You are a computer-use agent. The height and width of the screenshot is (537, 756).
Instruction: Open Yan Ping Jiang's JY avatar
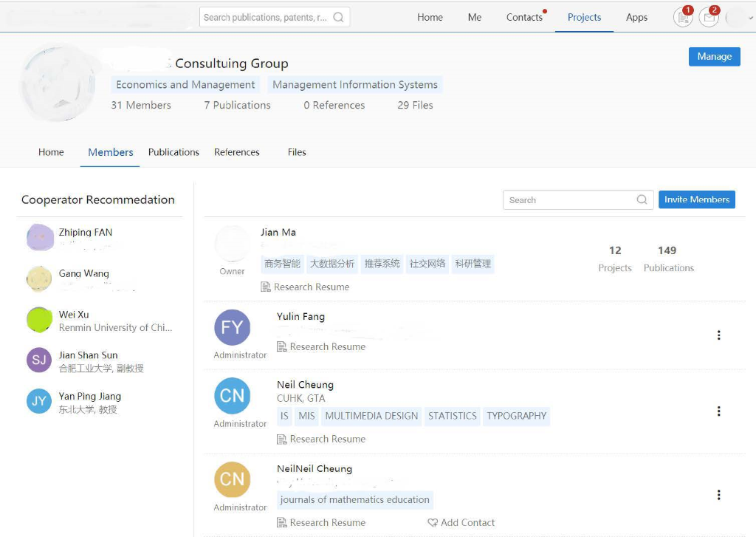pos(39,401)
